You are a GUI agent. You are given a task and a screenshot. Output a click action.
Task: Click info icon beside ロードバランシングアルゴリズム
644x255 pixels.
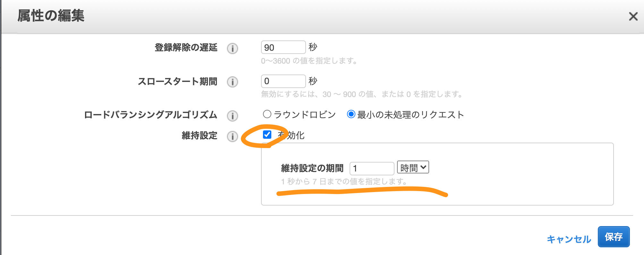[x=233, y=116]
